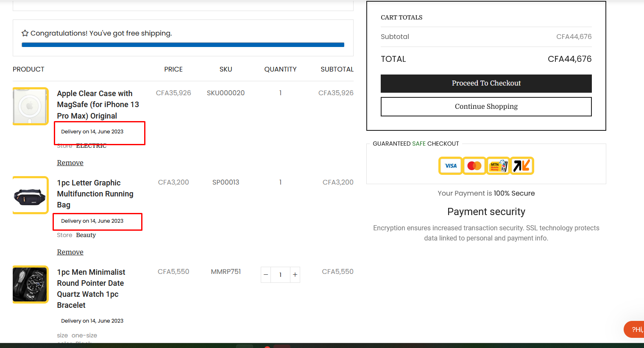Decrease quantity of Men Minimalist watch
This screenshot has height=348, width=644.
coord(266,275)
